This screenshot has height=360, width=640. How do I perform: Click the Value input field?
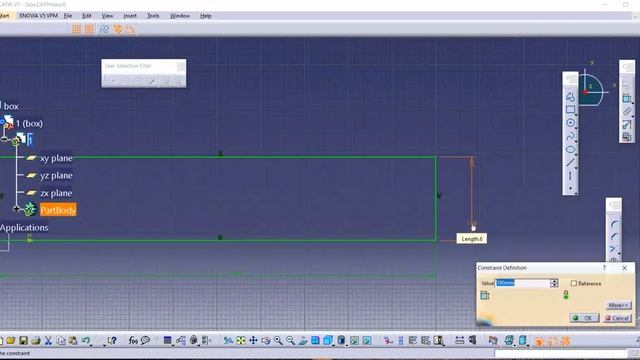(x=522, y=283)
